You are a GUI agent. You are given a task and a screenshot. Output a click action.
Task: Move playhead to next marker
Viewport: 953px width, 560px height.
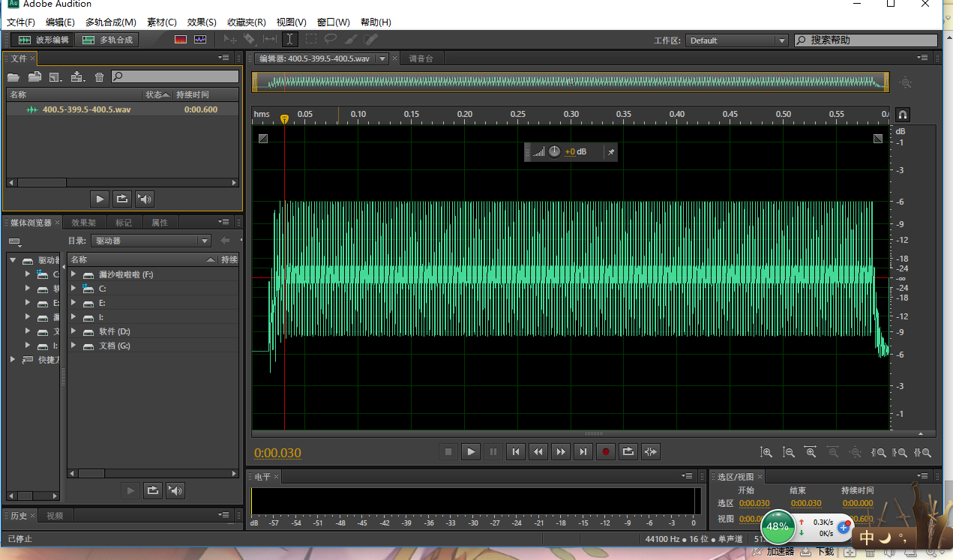coord(583,451)
